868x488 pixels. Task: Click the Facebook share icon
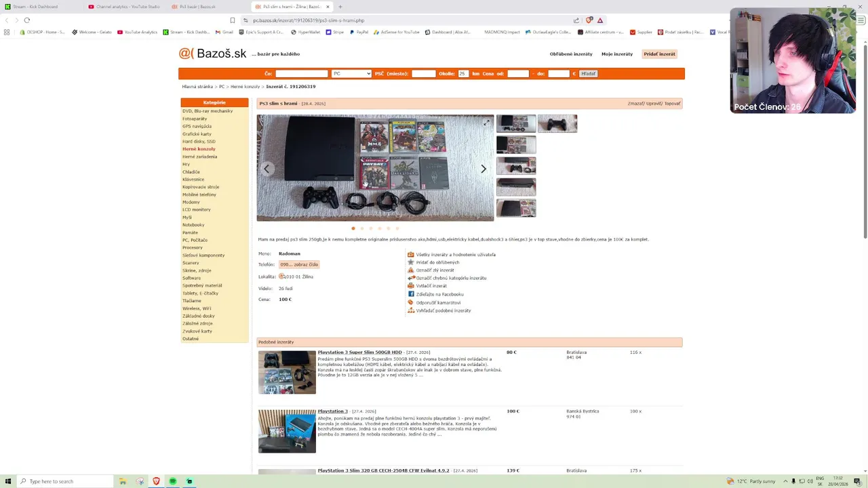tap(411, 294)
